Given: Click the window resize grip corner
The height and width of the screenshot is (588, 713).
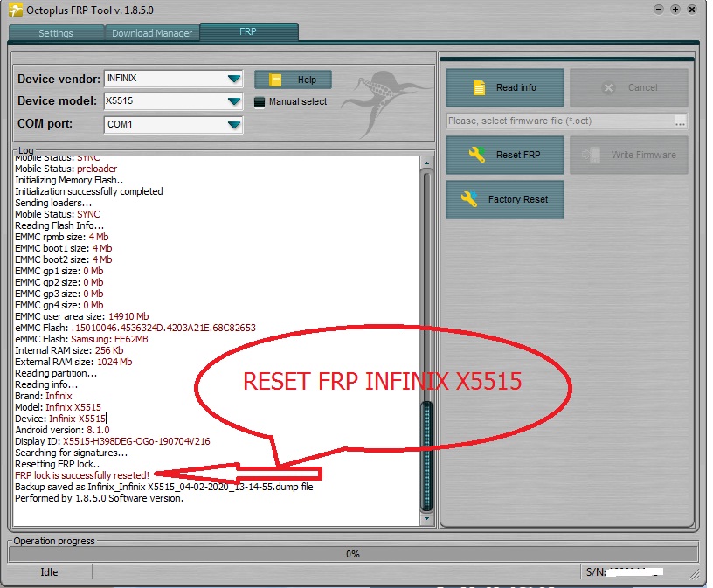Looking at the screenshot, I should pyautogui.click(x=695, y=574).
